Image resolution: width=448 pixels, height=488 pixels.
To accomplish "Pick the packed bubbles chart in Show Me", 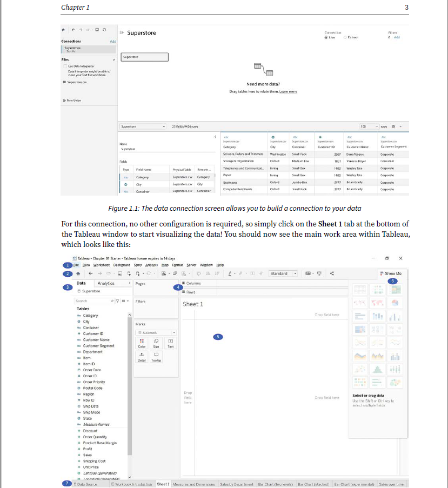I will (395, 383).
